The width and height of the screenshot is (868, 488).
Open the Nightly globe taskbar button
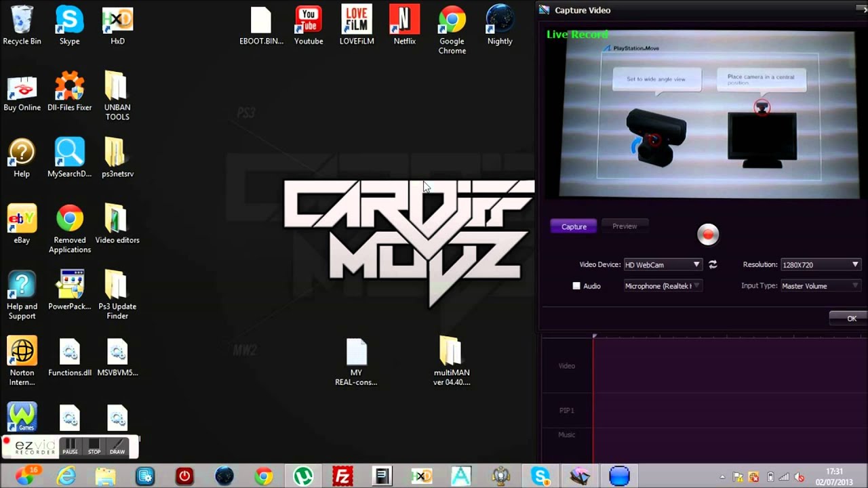coord(224,476)
